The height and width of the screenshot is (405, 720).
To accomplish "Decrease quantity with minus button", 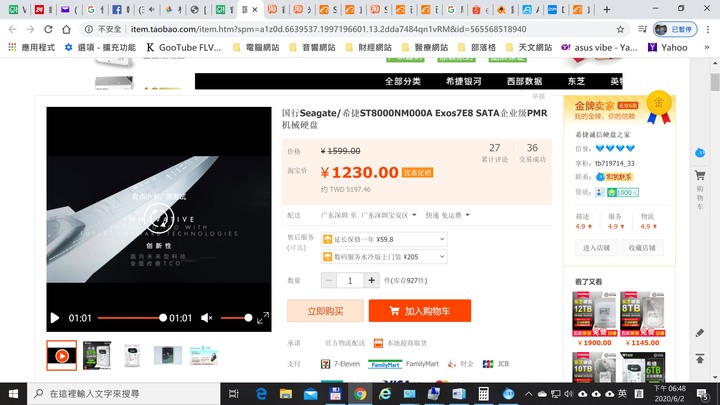I will [x=329, y=280].
